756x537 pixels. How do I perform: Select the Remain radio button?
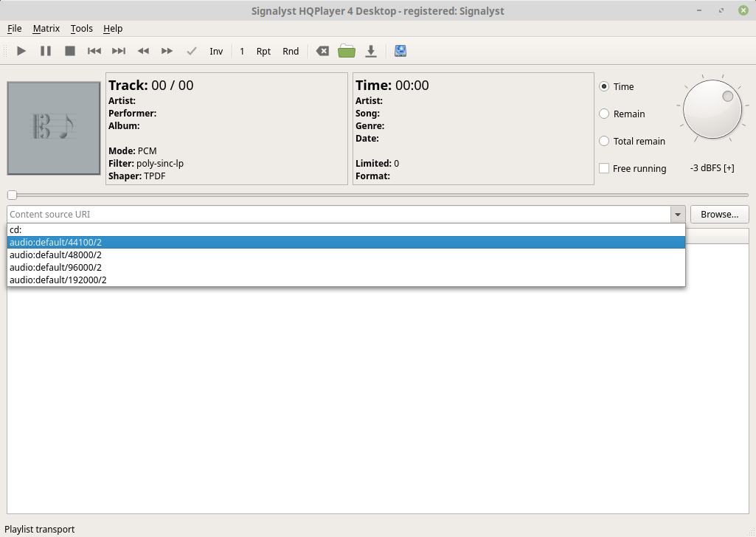tap(604, 114)
